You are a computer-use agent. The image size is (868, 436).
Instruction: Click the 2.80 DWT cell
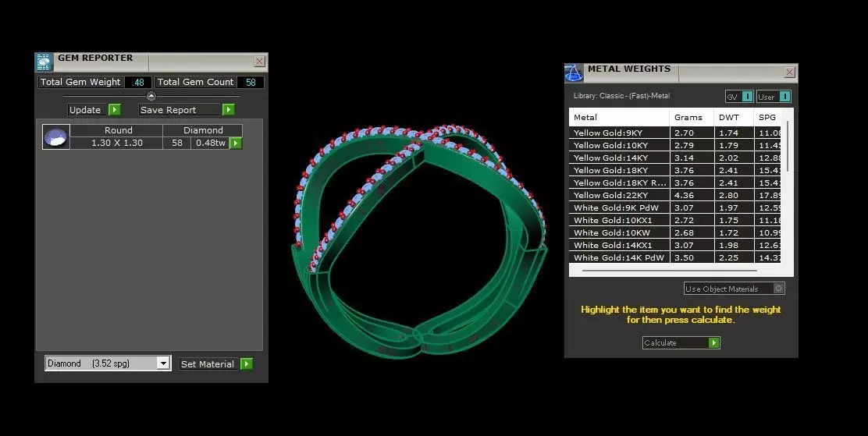[734, 195]
